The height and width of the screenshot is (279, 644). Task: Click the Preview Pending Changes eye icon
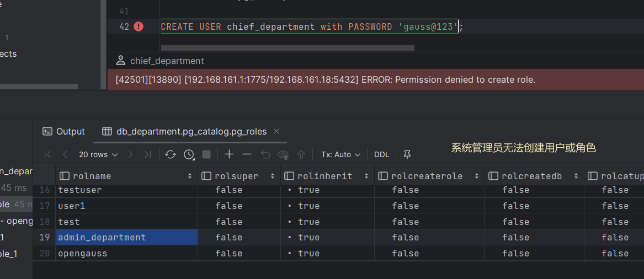point(283,155)
